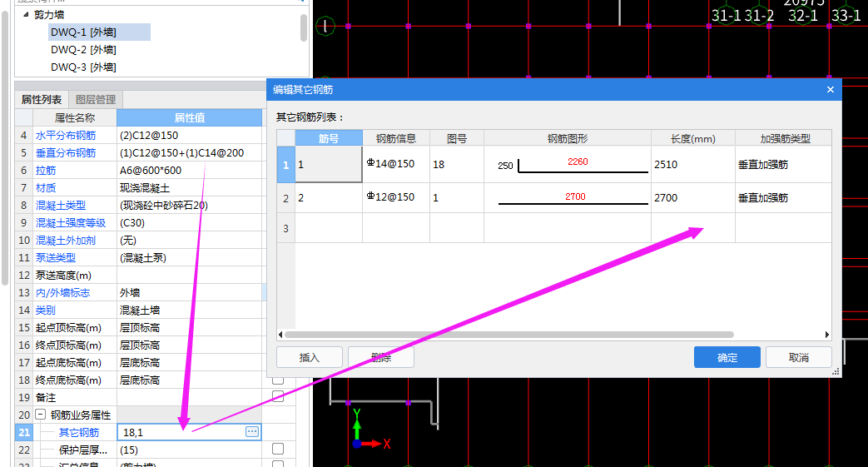Select row header 1 in the rebar list
The image size is (868, 467).
285,165
